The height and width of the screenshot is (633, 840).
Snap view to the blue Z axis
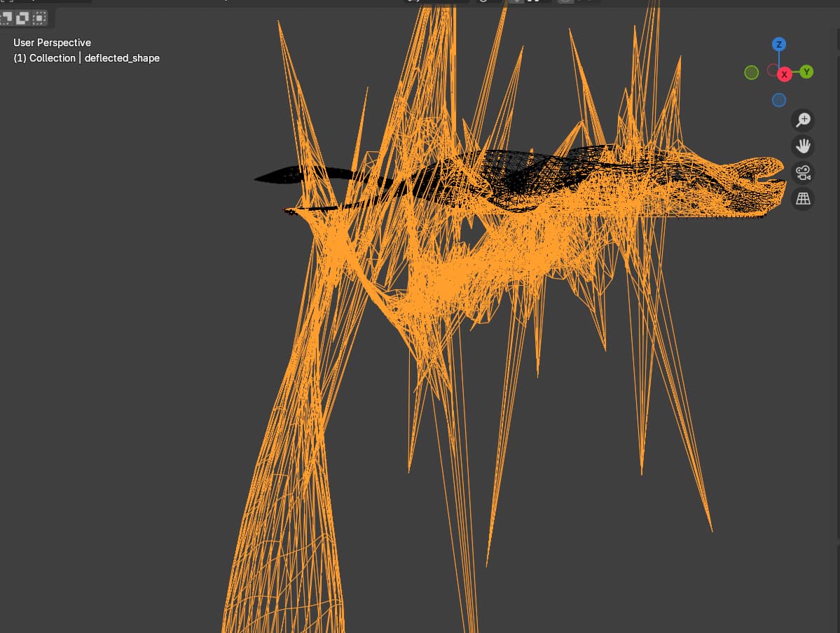coord(778,45)
